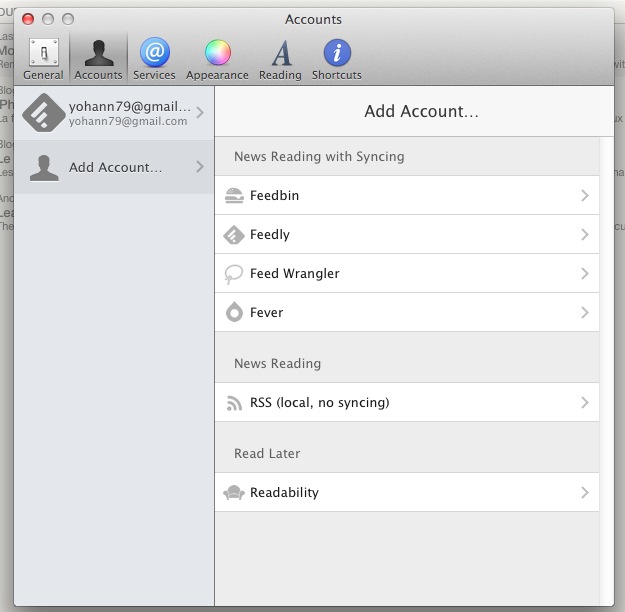
Task: Click the Feed Wrangler lasso icon
Action: tap(234, 274)
